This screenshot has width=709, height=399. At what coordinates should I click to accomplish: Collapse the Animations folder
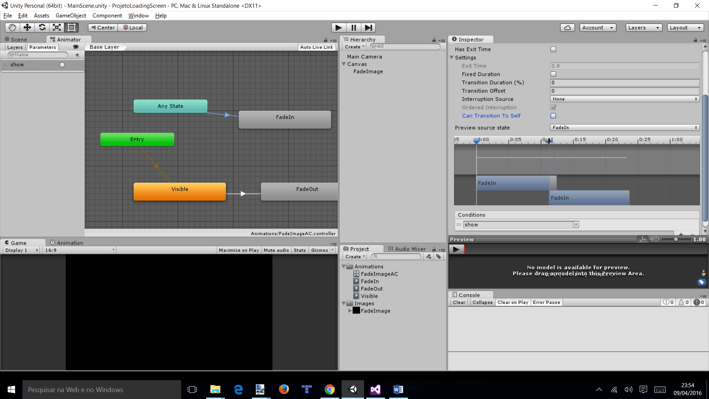[x=344, y=266]
